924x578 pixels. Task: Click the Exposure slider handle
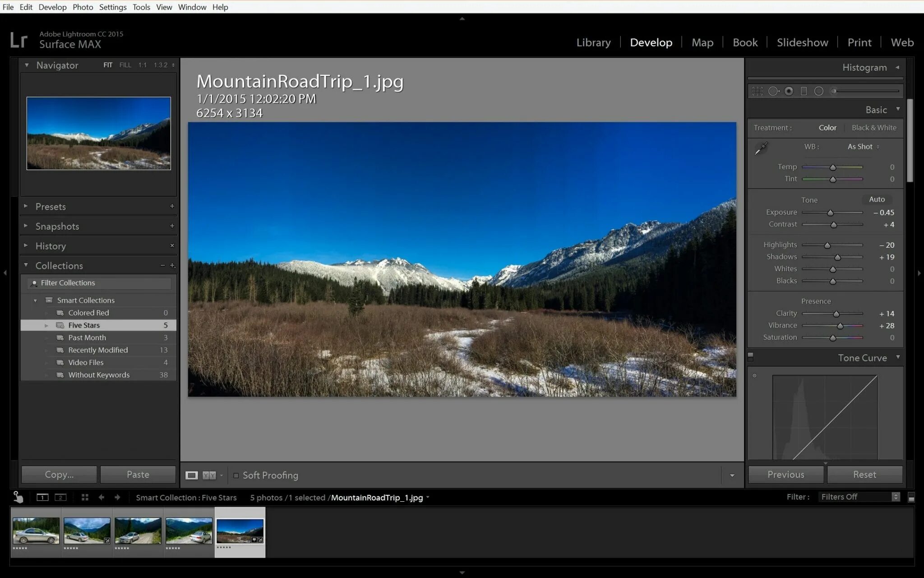pos(830,213)
